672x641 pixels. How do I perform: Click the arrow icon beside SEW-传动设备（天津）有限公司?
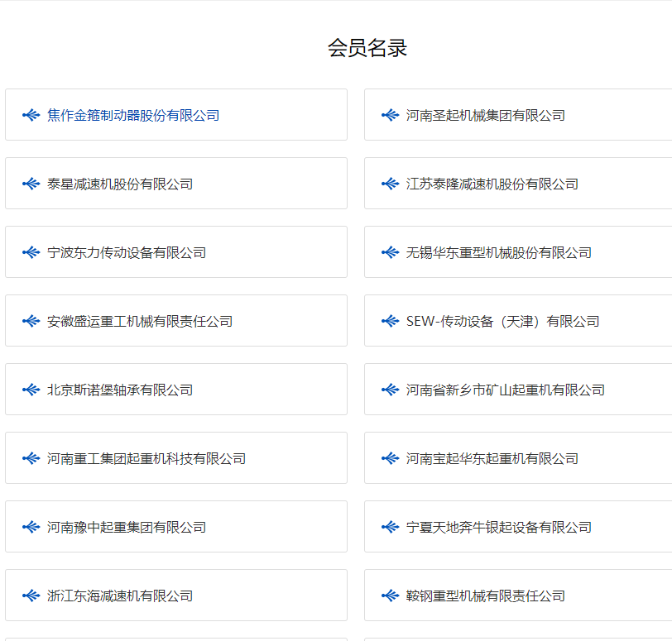point(391,321)
